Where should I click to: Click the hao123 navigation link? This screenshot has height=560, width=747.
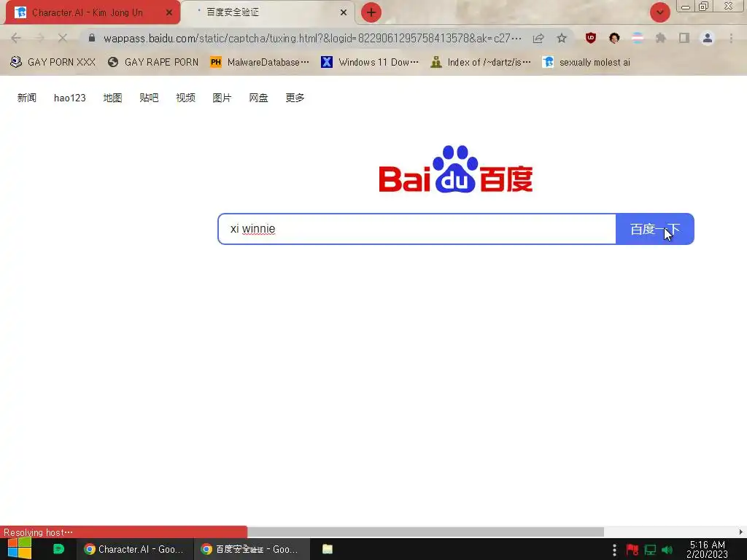pos(69,98)
